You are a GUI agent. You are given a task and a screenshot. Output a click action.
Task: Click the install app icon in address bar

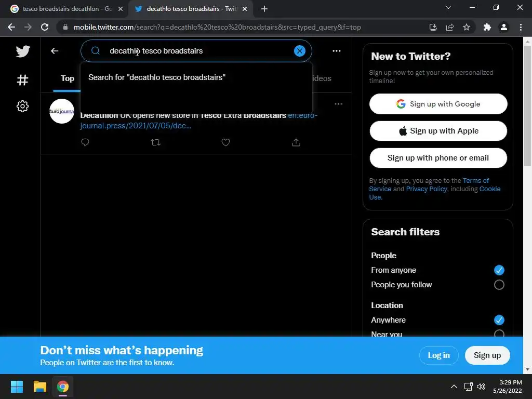tap(433, 27)
